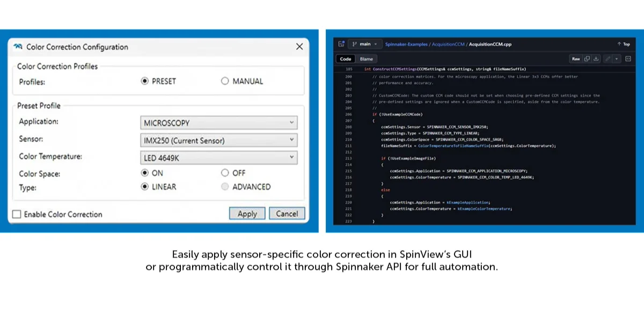Image resolution: width=644 pixels, height=322 pixels.
Task: Open the symbols panel icon
Action: coord(628,58)
